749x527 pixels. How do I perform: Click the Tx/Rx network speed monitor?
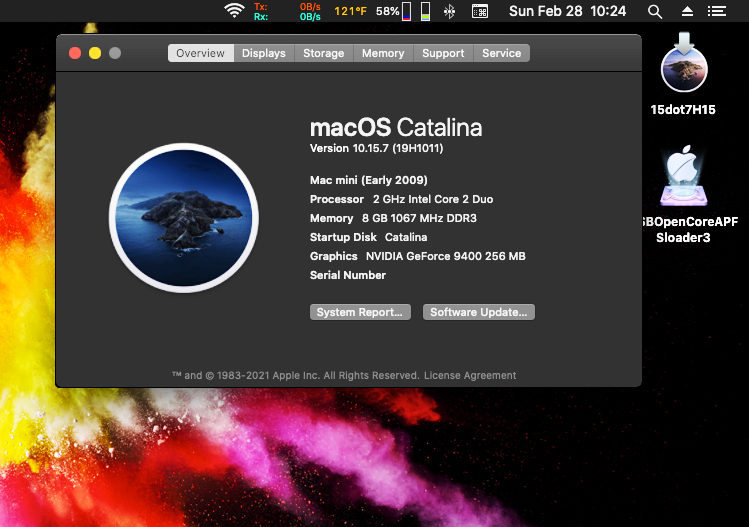click(x=287, y=11)
